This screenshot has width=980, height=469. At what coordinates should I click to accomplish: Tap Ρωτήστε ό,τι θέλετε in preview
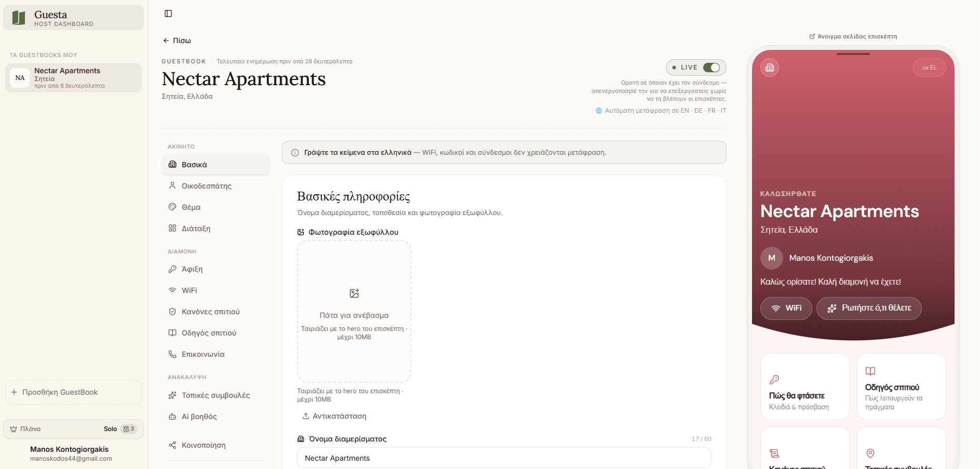pyautogui.click(x=869, y=308)
